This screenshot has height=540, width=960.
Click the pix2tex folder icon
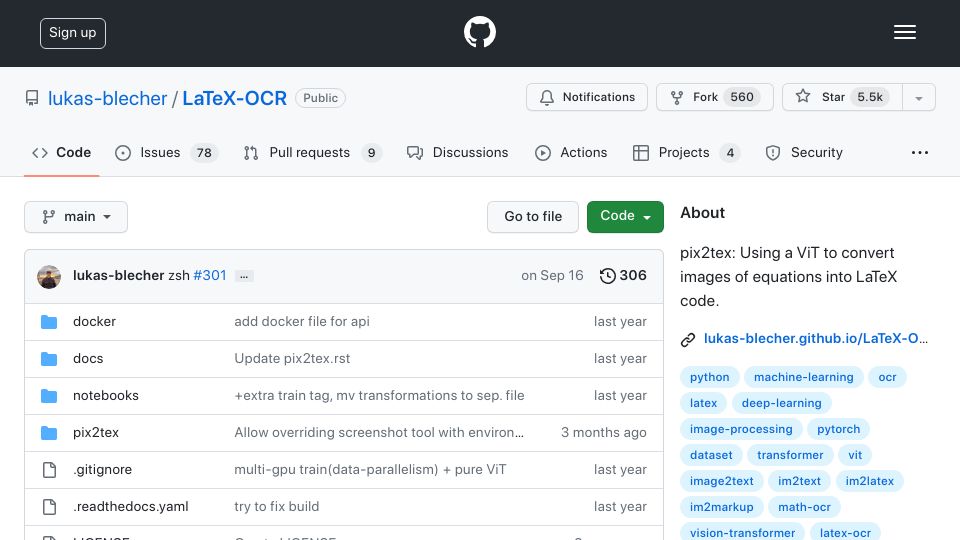coord(49,433)
